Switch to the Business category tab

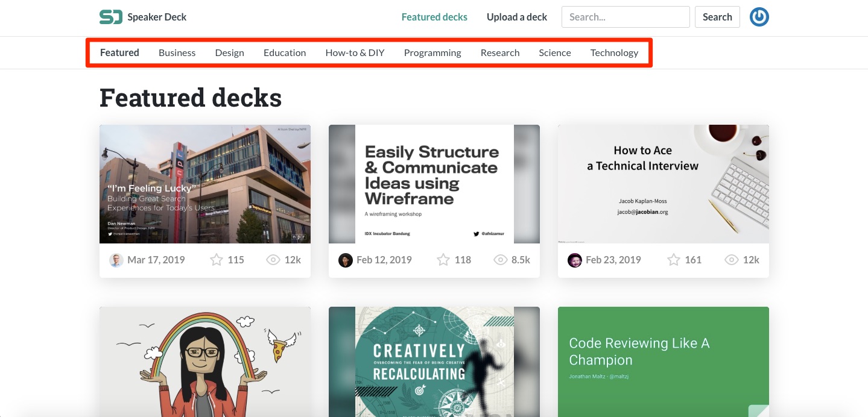pos(177,52)
